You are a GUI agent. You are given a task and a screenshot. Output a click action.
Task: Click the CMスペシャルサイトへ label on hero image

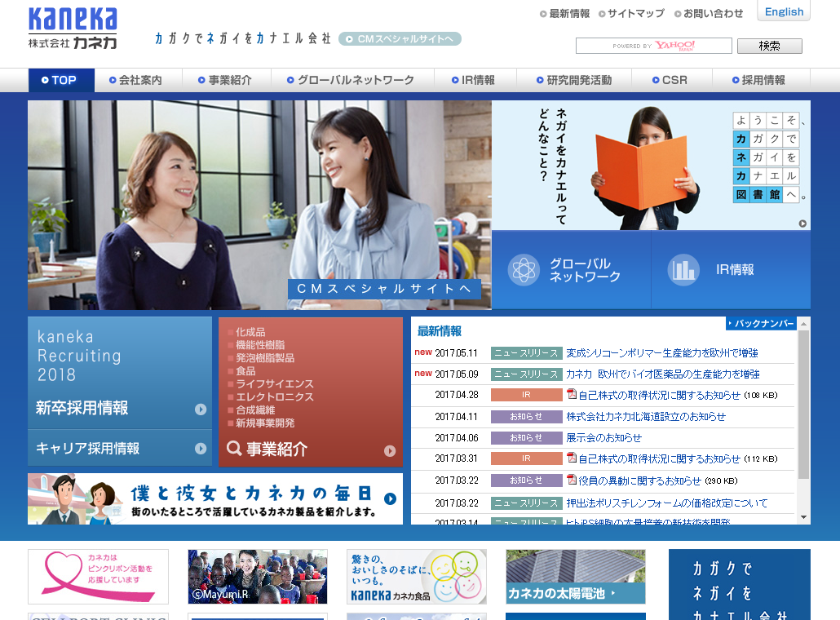[384, 289]
